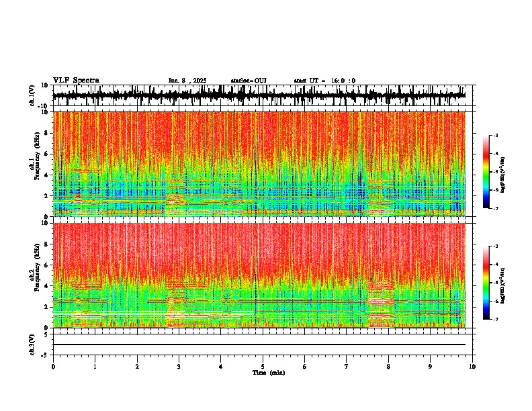This screenshot has width=532, height=411.
Task: Click the "6" kHz tick on ch.2 spectrogram
Action: coord(46,265)
